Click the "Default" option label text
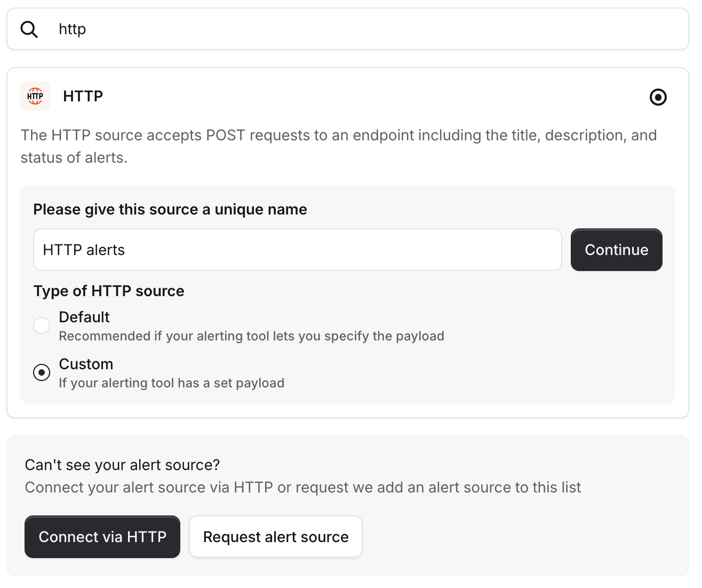Screen dimensions: 702x588 coord(84,317)
